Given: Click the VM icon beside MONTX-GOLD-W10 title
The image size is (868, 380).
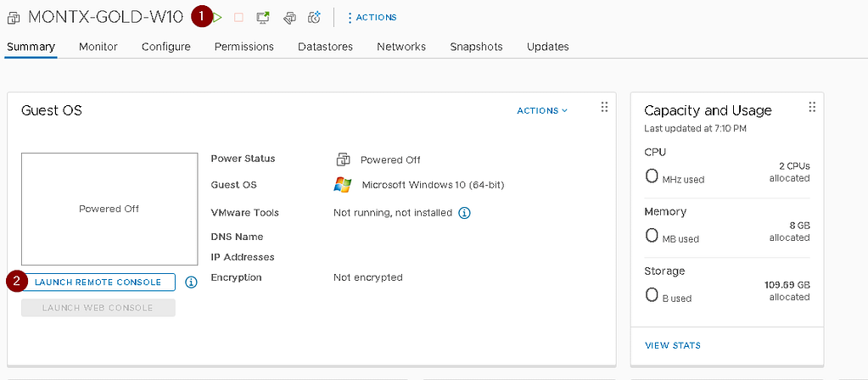Looking at the screenshot, I should [x=14, y=18].
